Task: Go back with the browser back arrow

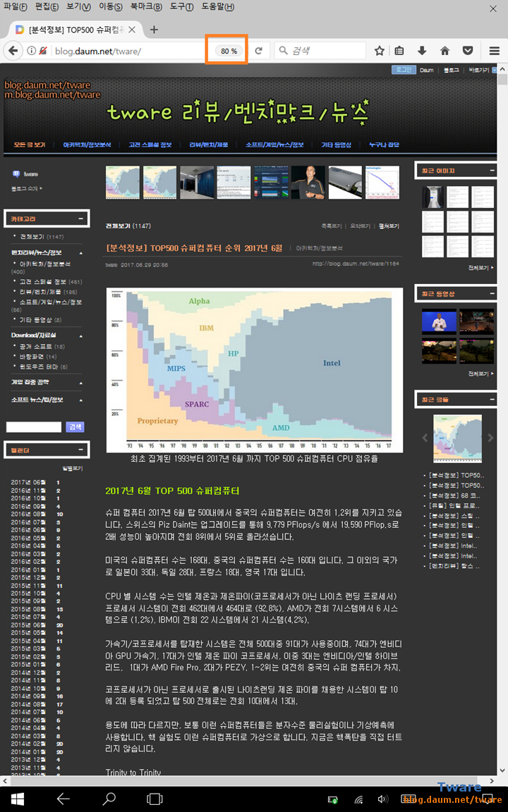Action: pos(13,51)
